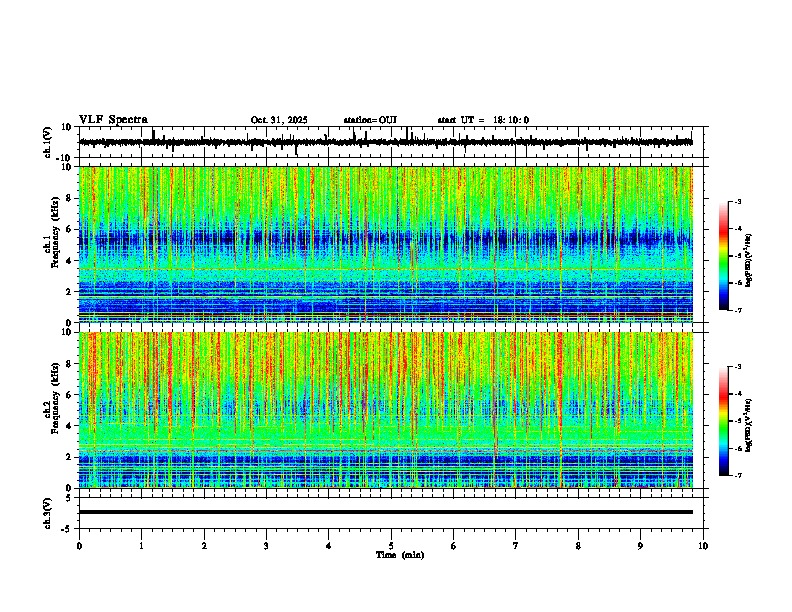
Task: Click the "2" kHz tick on ch.1 spectrogram
Action: click(x=70, y=291)
